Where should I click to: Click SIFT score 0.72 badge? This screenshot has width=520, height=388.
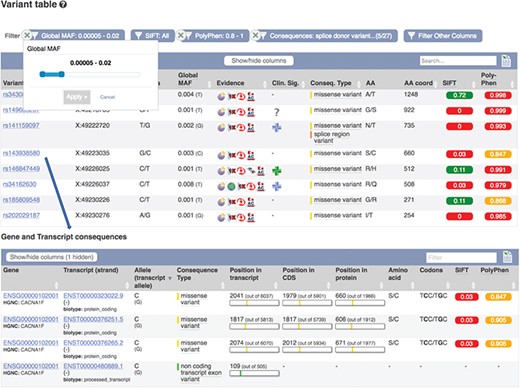coord(459,95)
